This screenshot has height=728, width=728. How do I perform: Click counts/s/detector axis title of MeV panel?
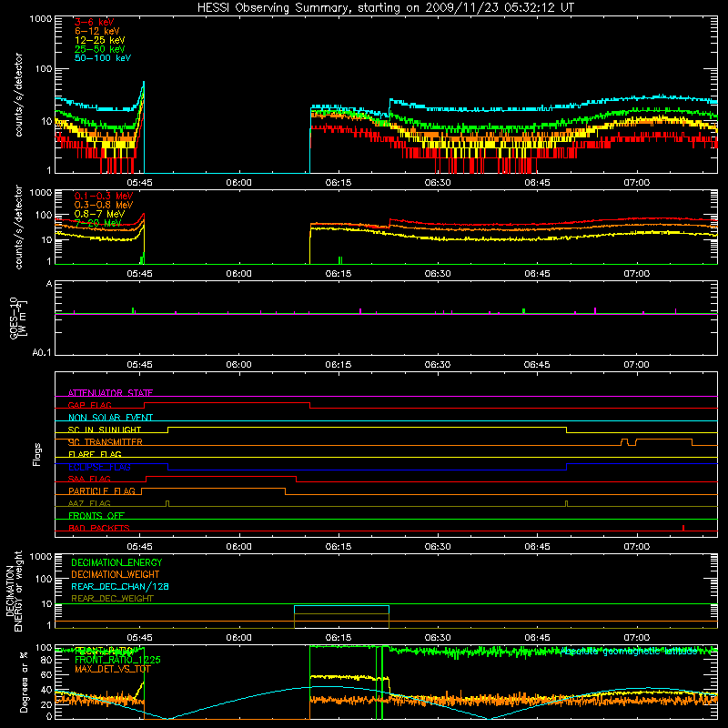[18, 227]
